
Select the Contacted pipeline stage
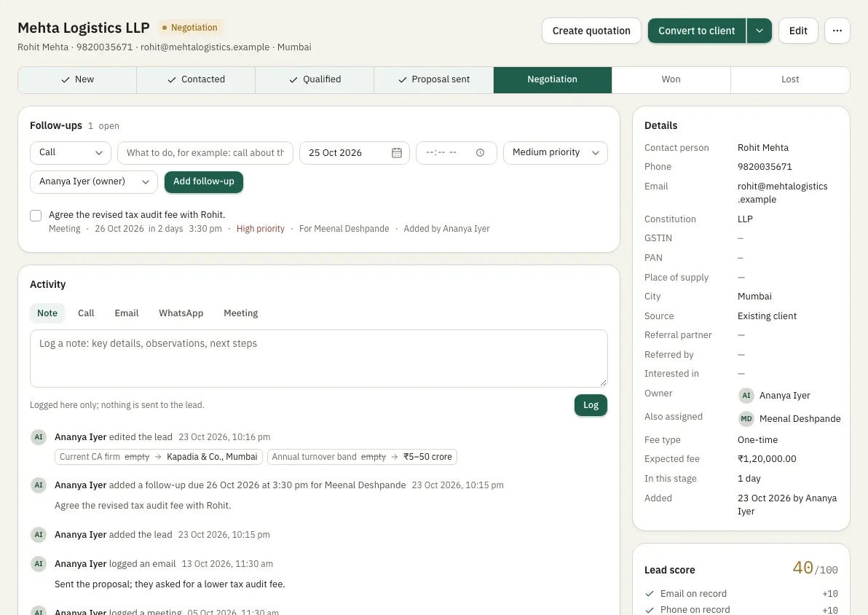pyautogui.click(x=196, y=79)
